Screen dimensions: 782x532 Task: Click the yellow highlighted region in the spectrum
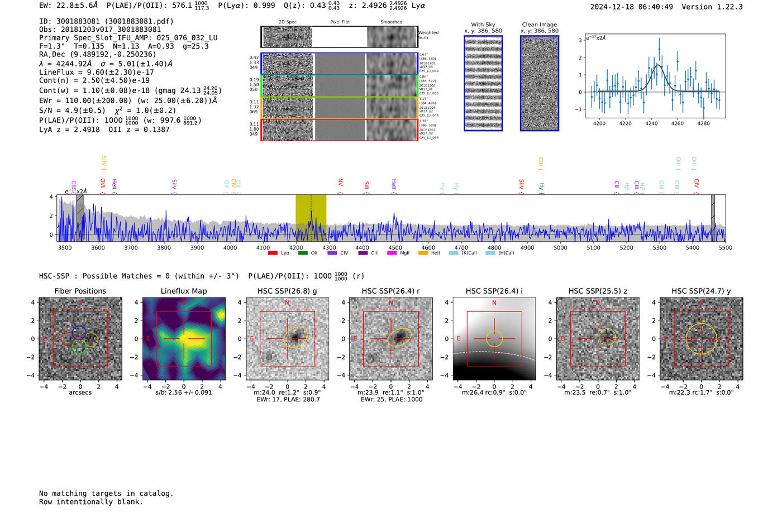coord(311,218)
